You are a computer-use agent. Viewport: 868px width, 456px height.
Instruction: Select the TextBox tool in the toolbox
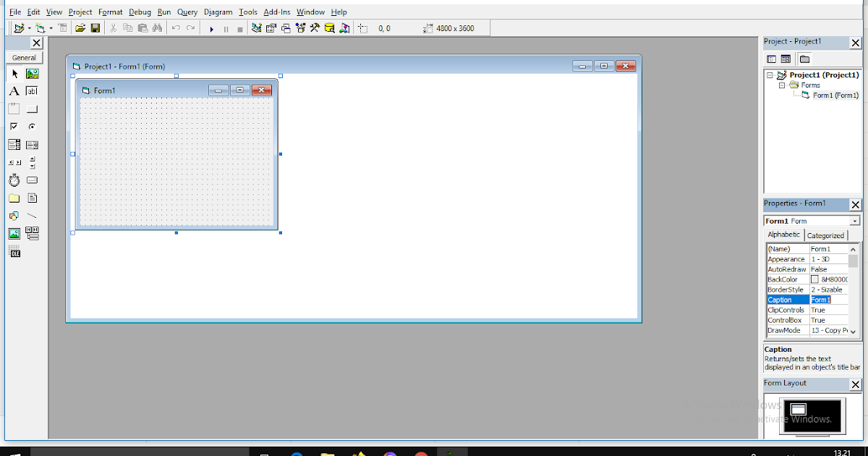point(32,90)
